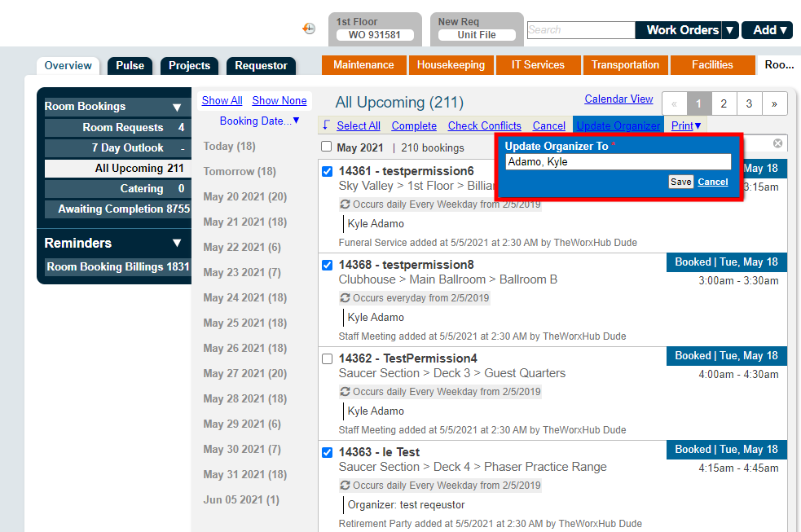The image size is (801, 532).
Task: Click recurrence icon on booking 14361
Action: point(345,204)
